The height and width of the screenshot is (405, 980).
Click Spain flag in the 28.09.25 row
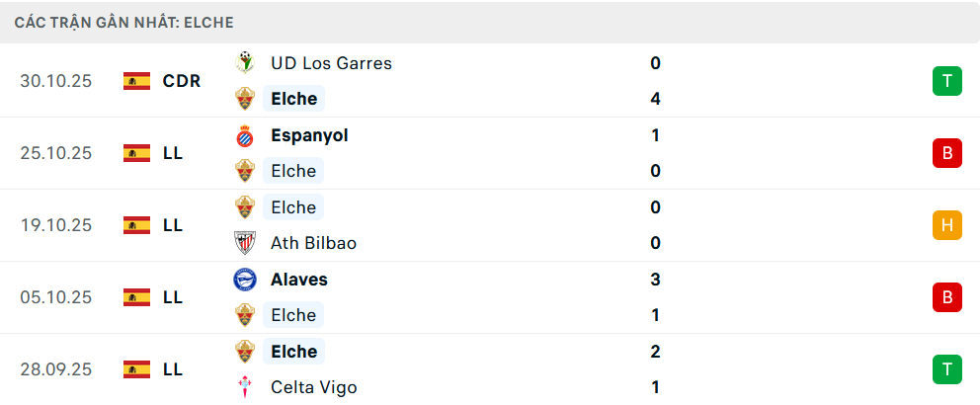(136, 369)
